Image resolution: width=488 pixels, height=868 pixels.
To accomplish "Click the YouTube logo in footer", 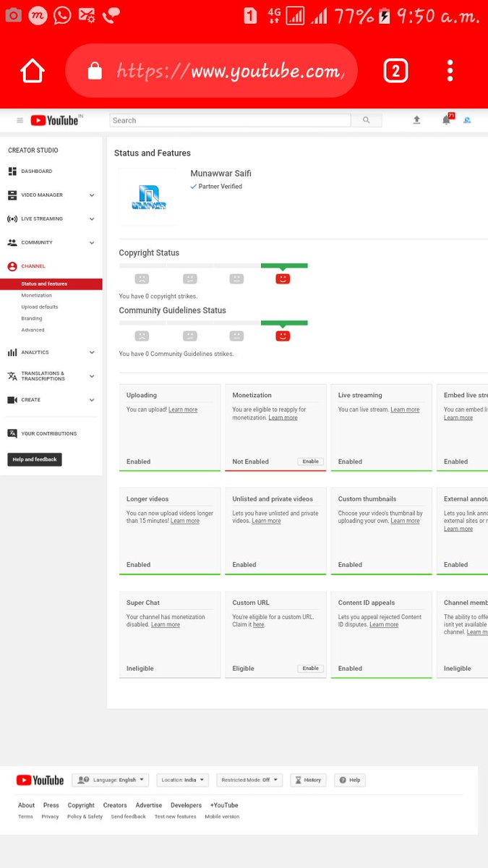I will pyautogui.click(x=40, y=780).
